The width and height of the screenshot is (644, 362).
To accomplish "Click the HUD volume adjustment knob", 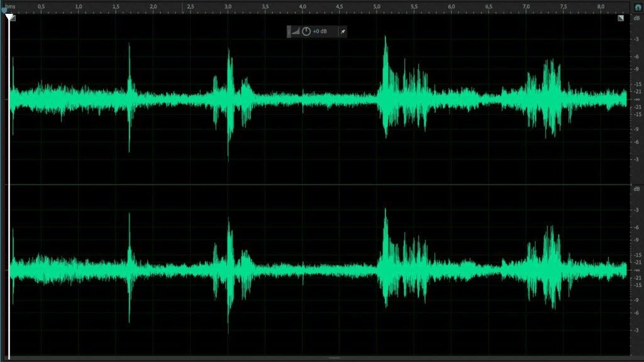I will tap(306, 31).
